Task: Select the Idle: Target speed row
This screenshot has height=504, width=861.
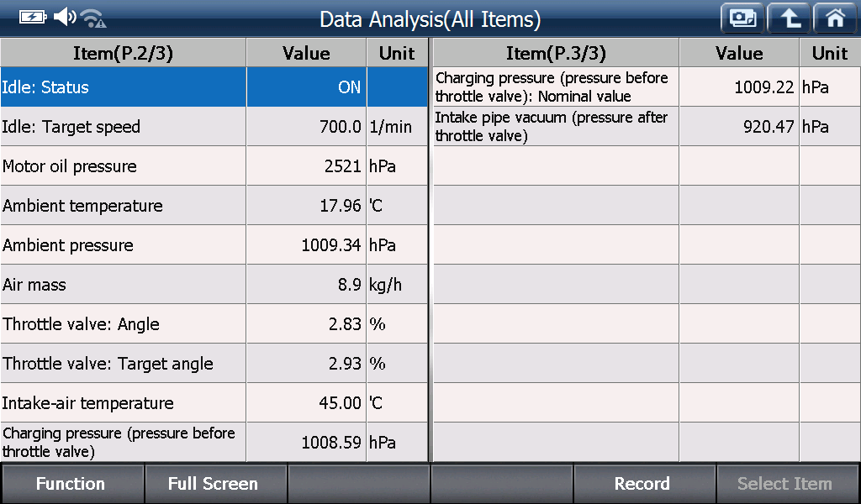Action: coord(214,126)
